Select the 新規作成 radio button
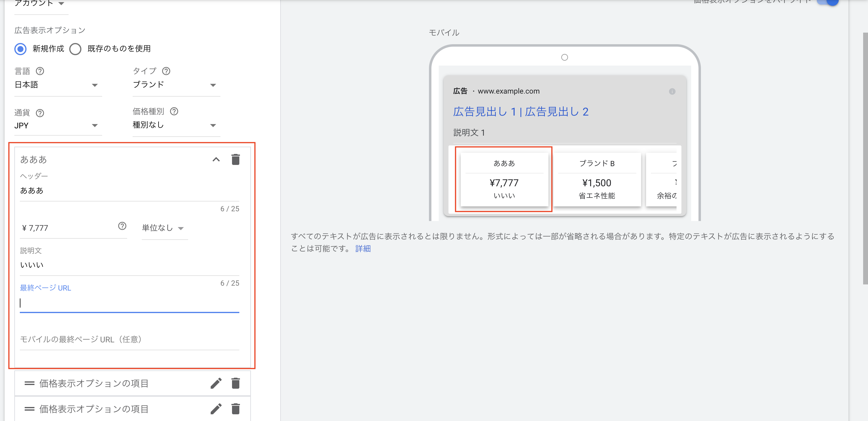This screenshot has height=421, width=868. pyautogui.click(x=20, y=49)
